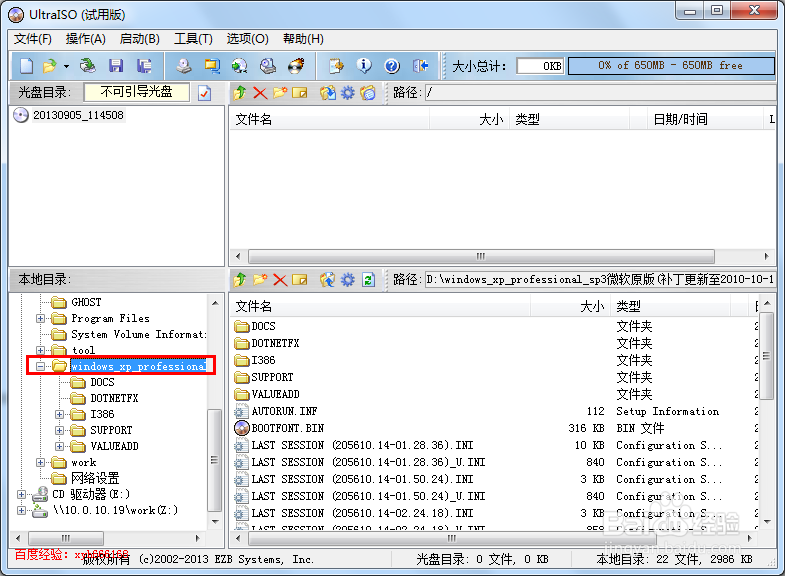Click the gear settings icon in image pane
The width and height of the screenshot is (785, 576).
click(x=347, y=93)
